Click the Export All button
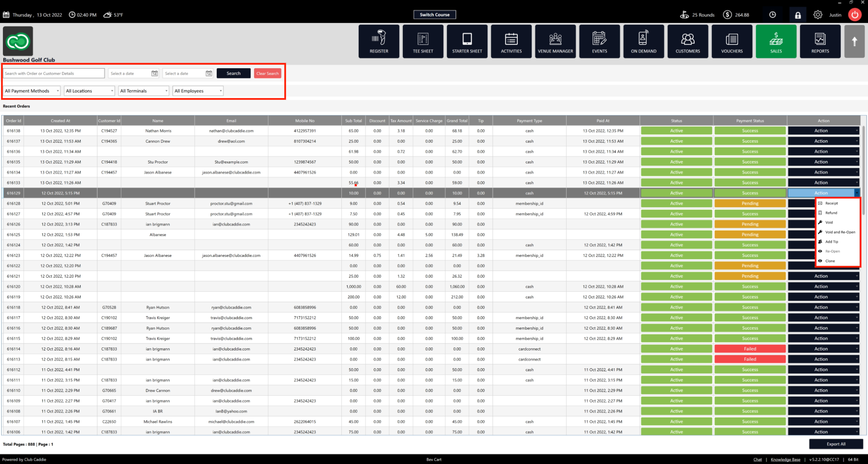Screen dimensions: 868x464 click(835, 444)
